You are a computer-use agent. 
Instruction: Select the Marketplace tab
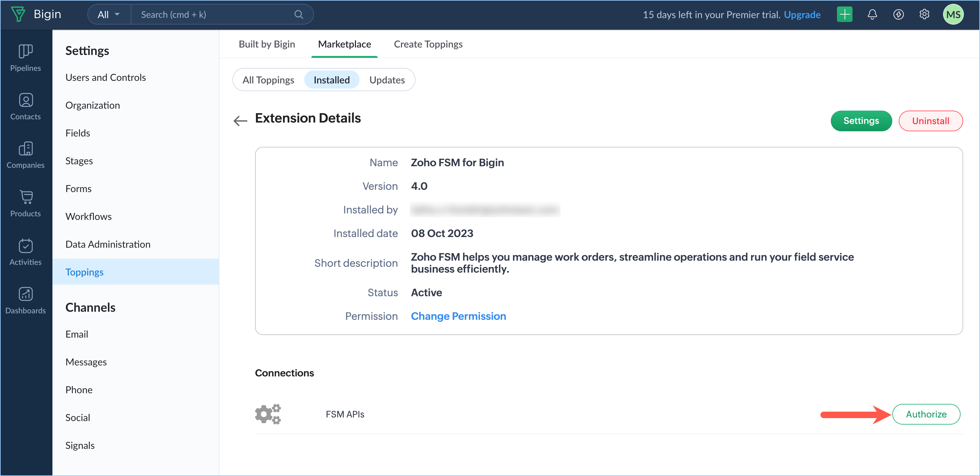pyautogui.click(x=344, y=44)
